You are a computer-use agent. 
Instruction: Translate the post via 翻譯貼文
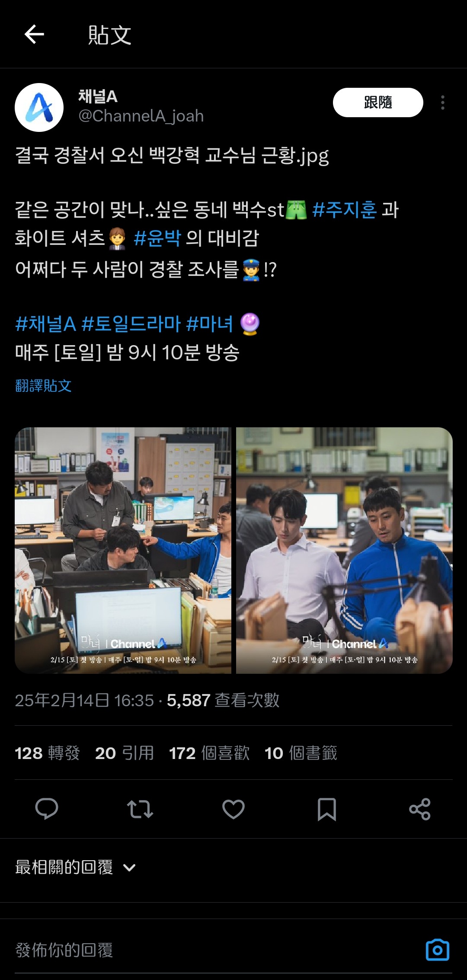pos(43,385)
